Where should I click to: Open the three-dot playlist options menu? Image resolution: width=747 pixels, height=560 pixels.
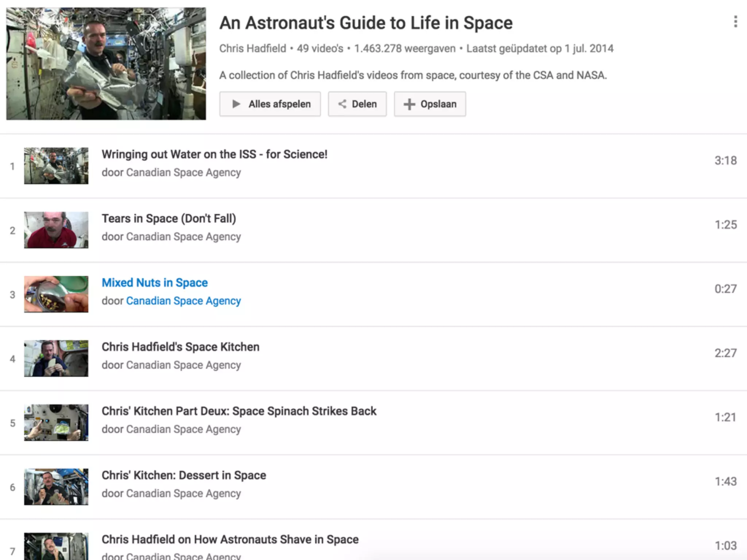point(735,22)
